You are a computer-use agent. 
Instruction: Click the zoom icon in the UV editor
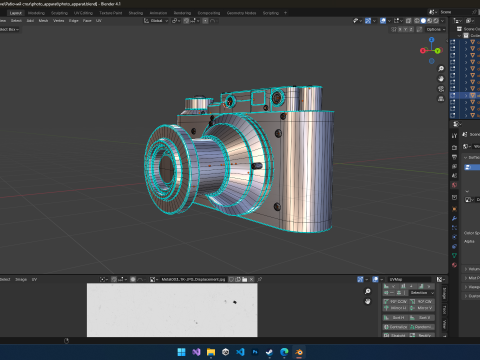click(368, 292)
